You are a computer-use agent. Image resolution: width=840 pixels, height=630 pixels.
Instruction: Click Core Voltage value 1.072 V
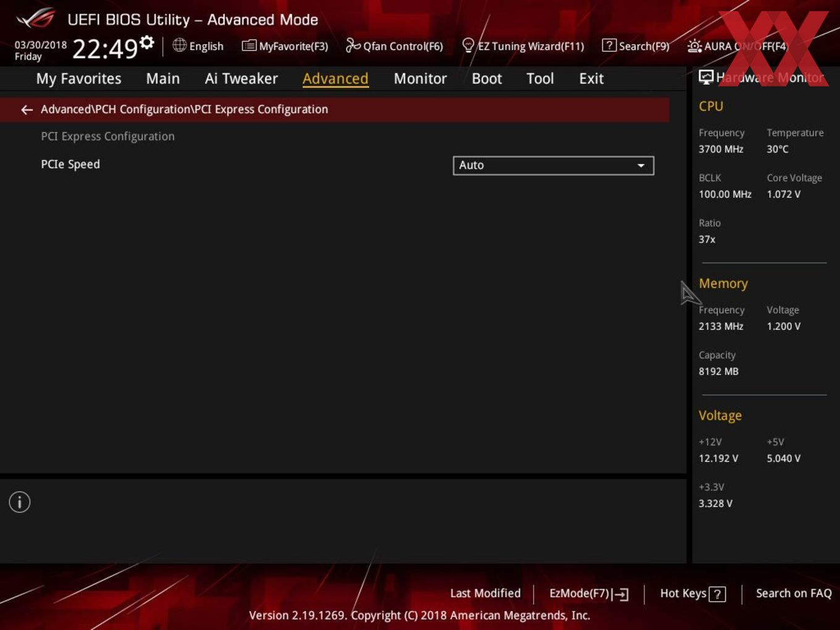click(784, 194)
